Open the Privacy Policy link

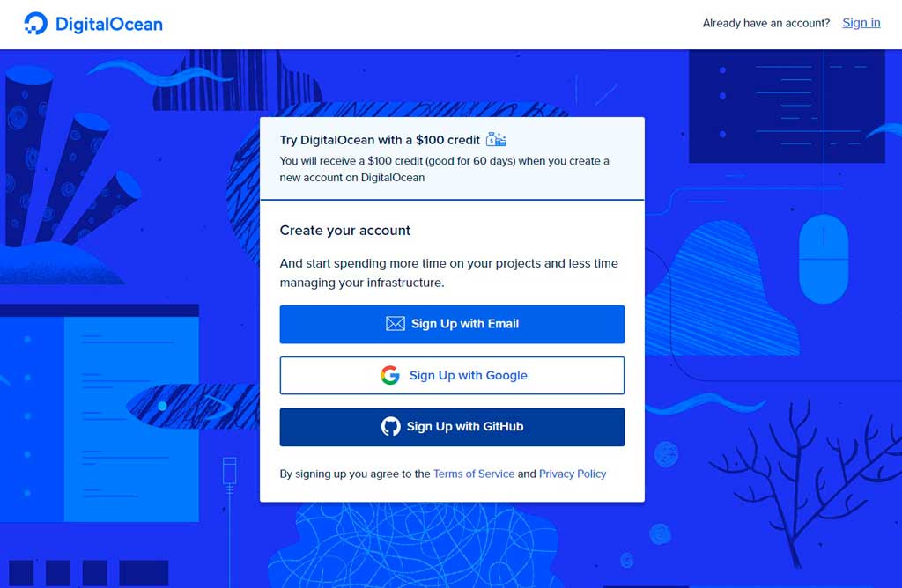point(573,474)
